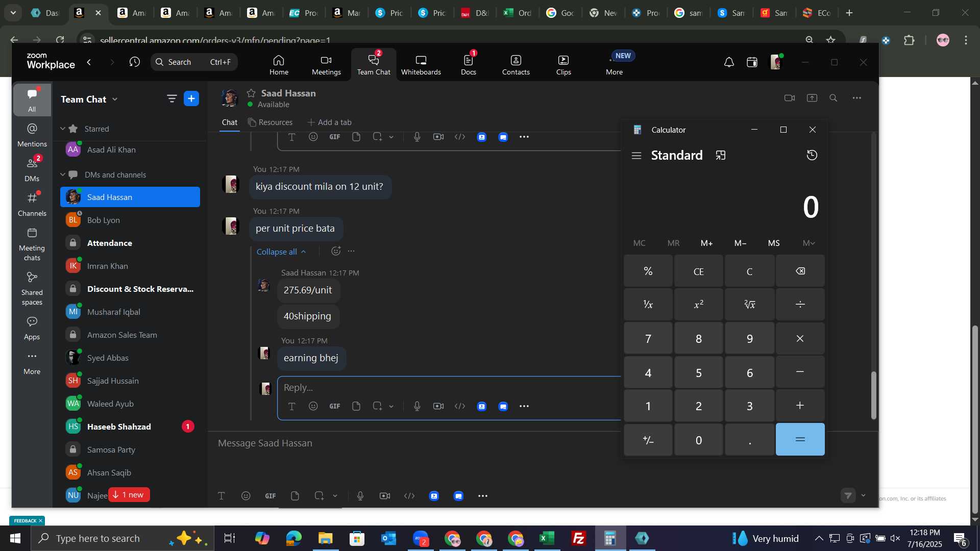
Task: Open Meeting chats in sidebar
Action: point(32,244)
